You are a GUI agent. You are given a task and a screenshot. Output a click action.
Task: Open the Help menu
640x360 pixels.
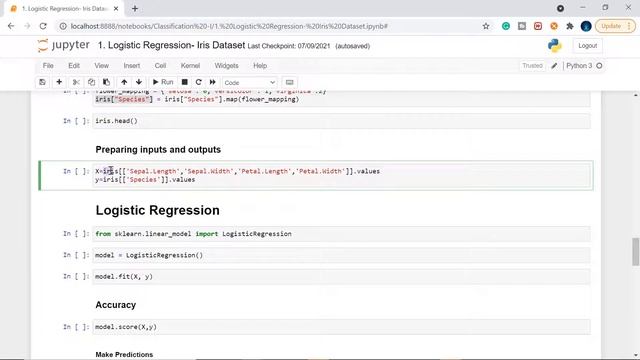(x=260, y=66)
